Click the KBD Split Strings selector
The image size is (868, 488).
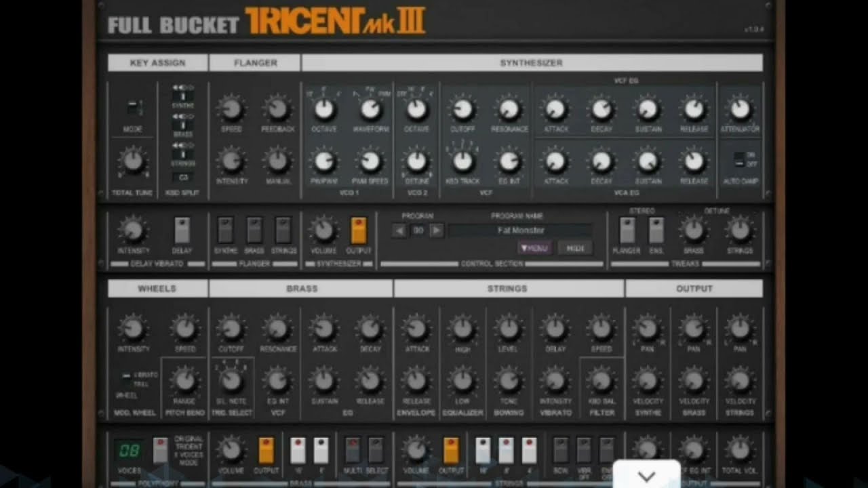[182, 154]
